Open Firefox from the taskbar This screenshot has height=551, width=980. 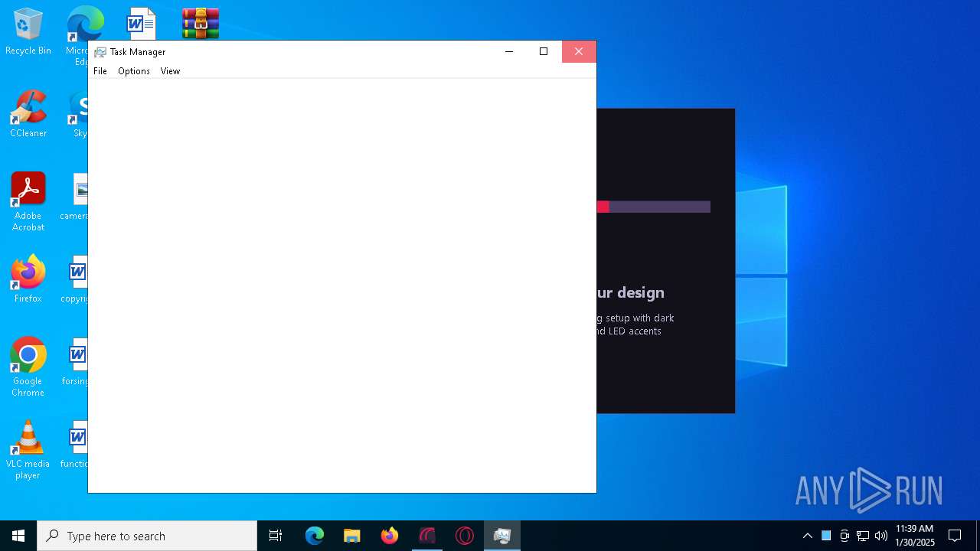(390, 536)
